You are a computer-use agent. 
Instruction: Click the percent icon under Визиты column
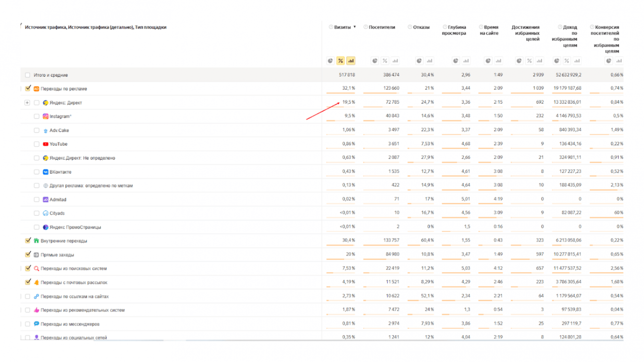[x=340, y=61]
